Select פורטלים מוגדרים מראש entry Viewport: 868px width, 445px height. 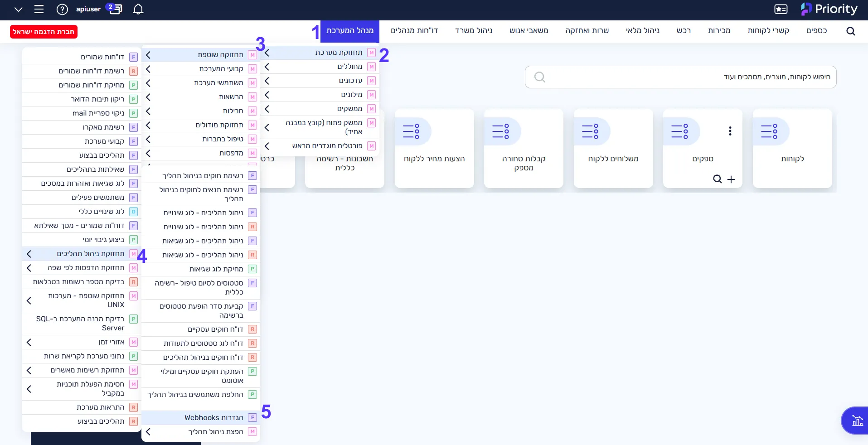tap(320, 146)
